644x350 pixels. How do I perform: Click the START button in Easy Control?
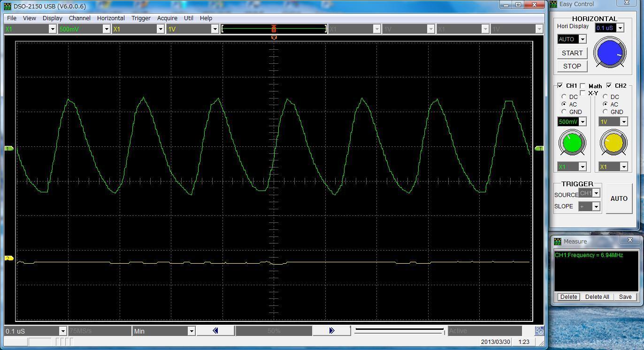572,53
